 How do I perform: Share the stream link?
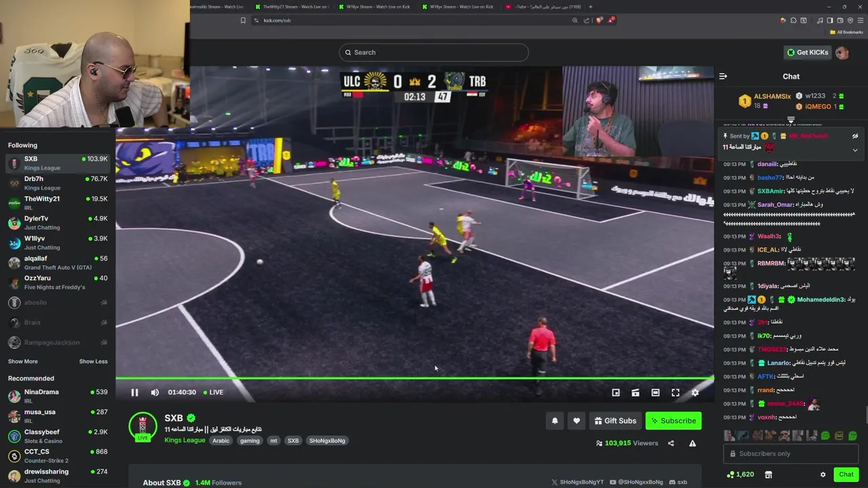[x=671, y=443]
